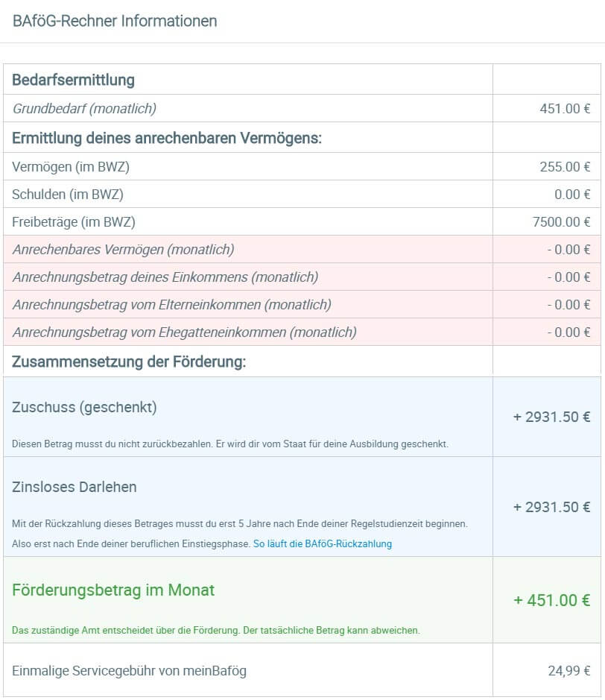Viewport: 605px width, 700px height.
Task: Select 'Anrechnungsbetrag vom Ehegatteneinkommen' row
Action: pyautogui.click(x=184, y=332)
